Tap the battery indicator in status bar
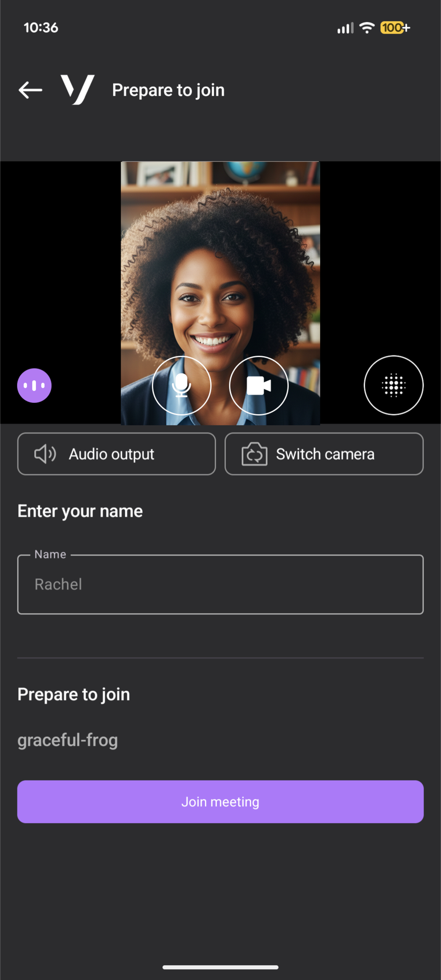 [395, 28]
